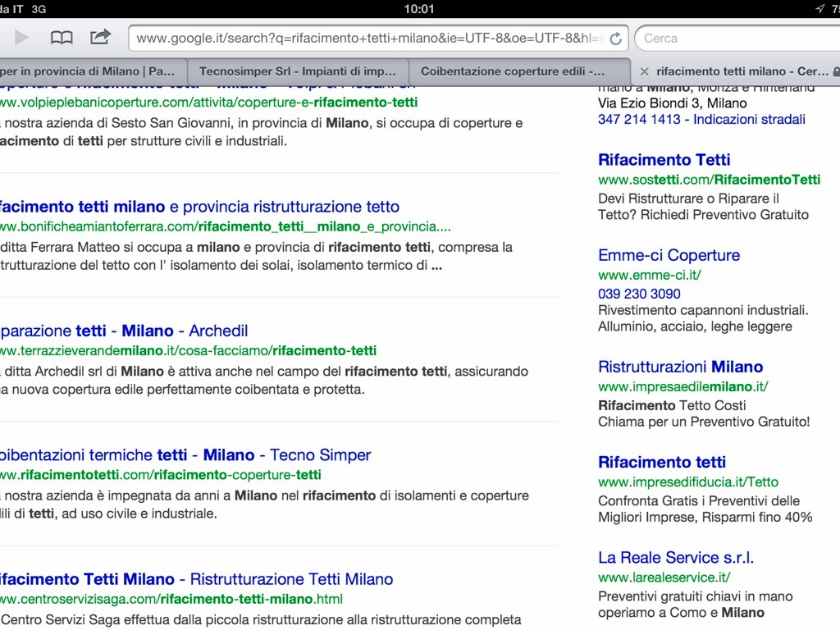Click the URL address bar

(369, 39)
